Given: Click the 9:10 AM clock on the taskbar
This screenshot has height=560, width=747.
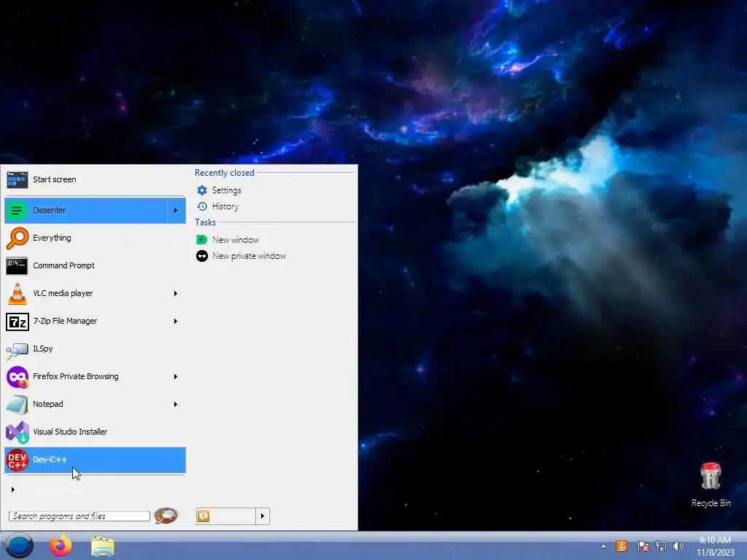Looking at the screenshot, I should 715,540.
